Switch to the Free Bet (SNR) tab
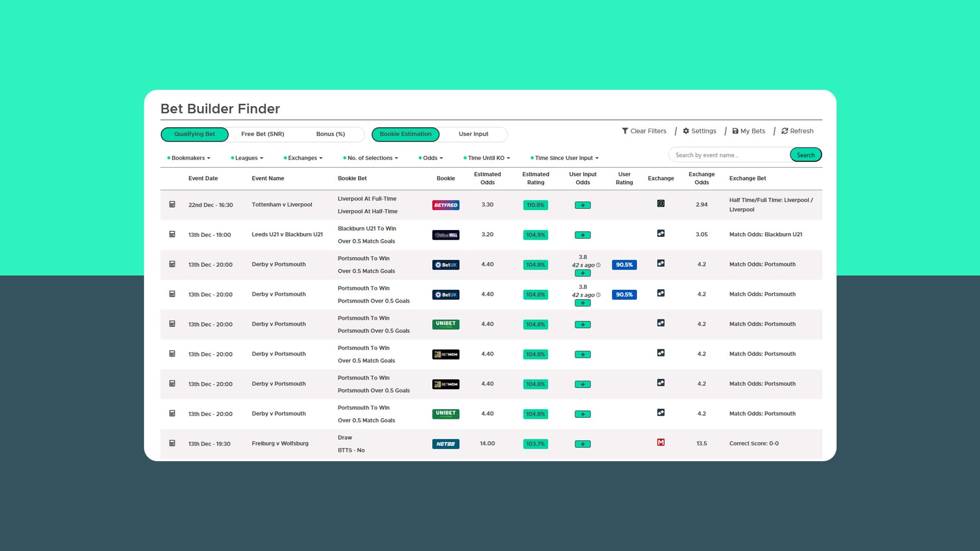The height and width of the screenshot is (551, 980). pyautogui.click(x=262, y=134)
